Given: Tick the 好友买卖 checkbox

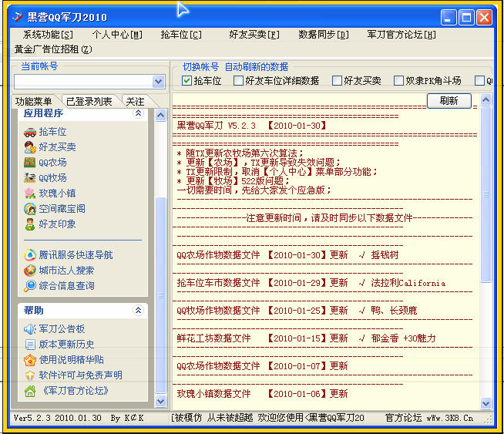Looking at the screenshot, I should click(337, 80).
